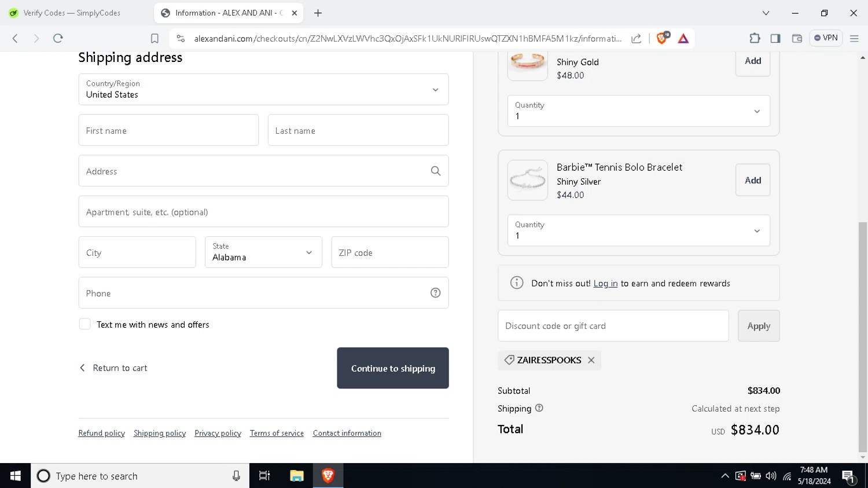Open Brave Shields lion icon
Viewport: 868px width, 488px height.
click(x=663, y=38)
